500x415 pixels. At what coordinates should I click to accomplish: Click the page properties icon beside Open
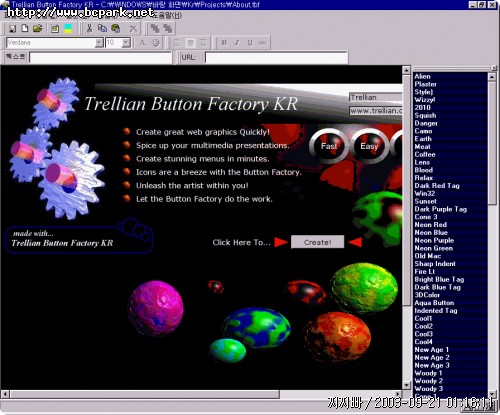tap(55, 29)
